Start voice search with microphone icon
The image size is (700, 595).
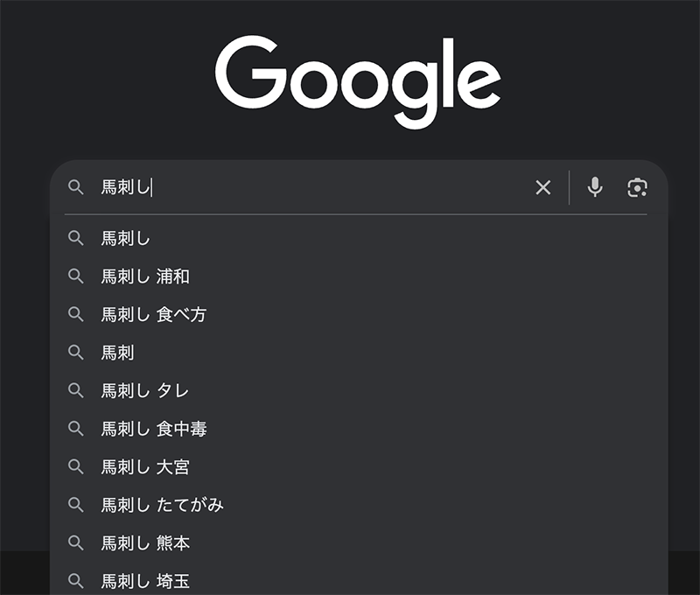pyautogui.click(x=595, y=187)
